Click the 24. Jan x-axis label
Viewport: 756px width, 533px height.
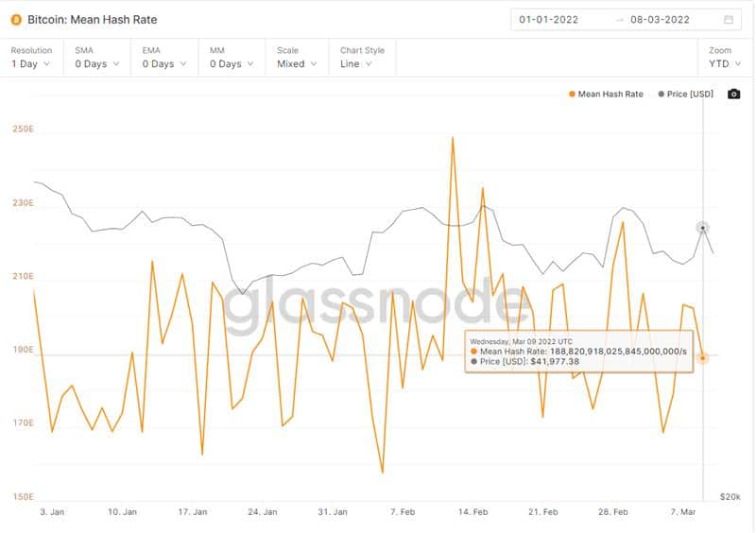pos(263,512)
